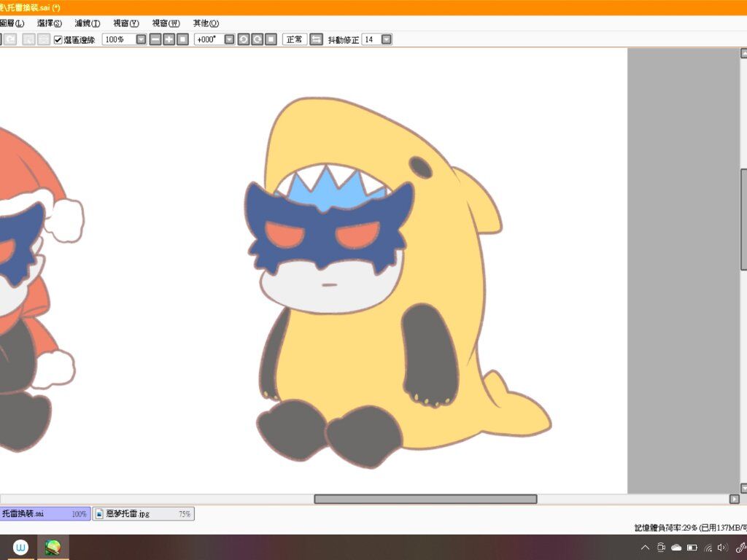The width and height of the screenshot is (747, 560).
Task: Click the zoom in plus button
Action: coord(169,39)
